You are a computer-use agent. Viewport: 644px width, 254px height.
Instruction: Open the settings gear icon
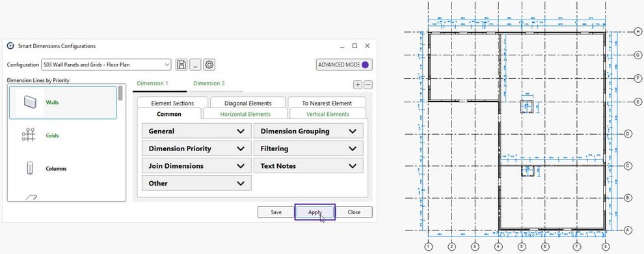click(x=209, y=64)
